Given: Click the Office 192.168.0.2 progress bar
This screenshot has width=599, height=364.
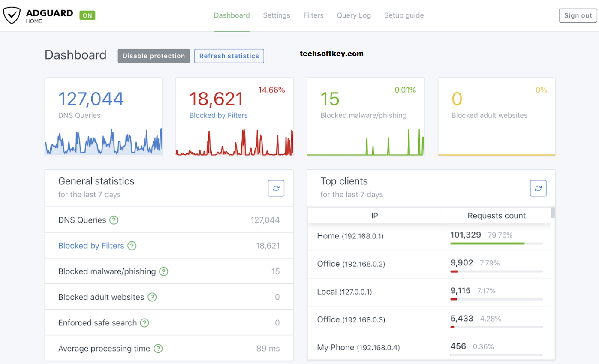Looking at the screenshot, I should coord(497,271).
